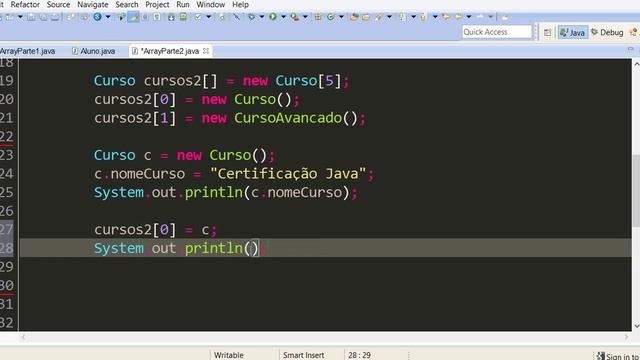Expand the Search icon dropdown arrow
This screenshot has width=640, height=360.
click(x=389, y=17)
